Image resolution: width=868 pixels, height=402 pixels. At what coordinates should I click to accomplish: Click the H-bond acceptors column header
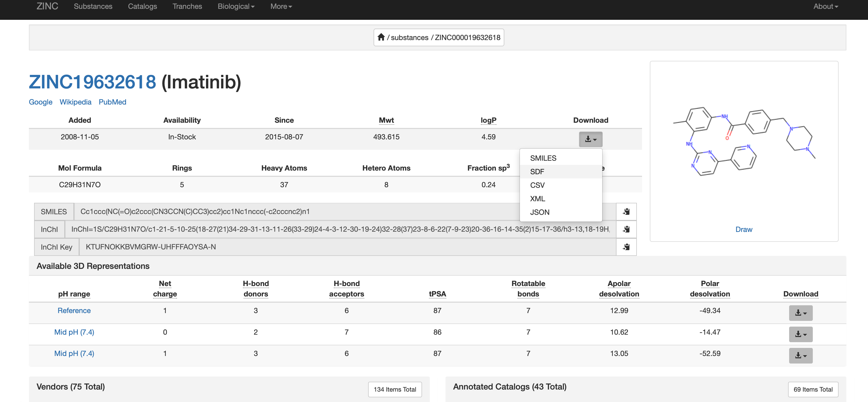point(346,289)
